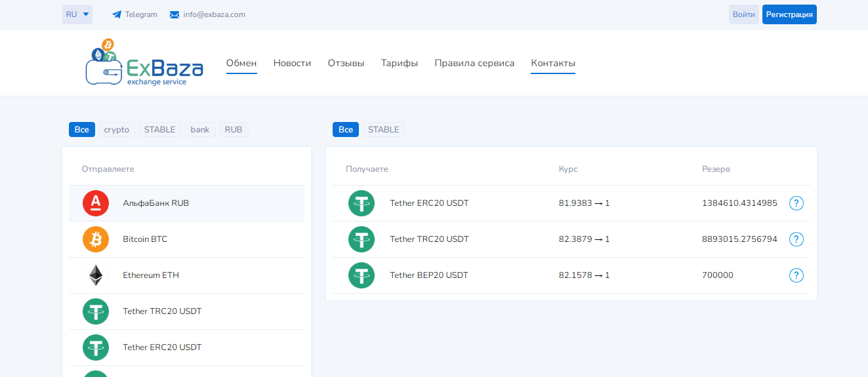Screen dimensions: 868x377
Task: Open the Новости menu item
Action: 292,63
